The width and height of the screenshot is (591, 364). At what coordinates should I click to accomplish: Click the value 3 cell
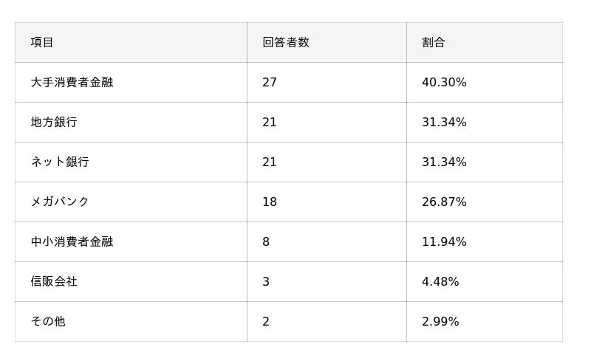[266, 281]
